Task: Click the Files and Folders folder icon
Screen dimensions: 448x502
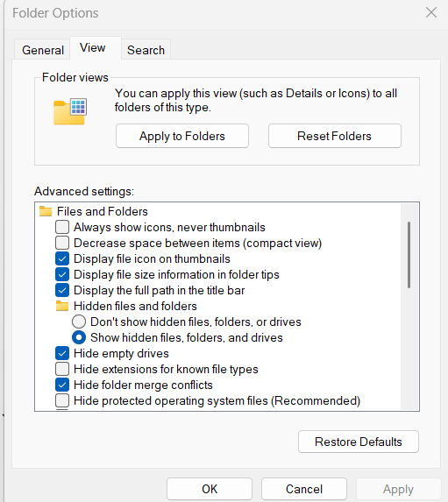Action: click(46, 211)
